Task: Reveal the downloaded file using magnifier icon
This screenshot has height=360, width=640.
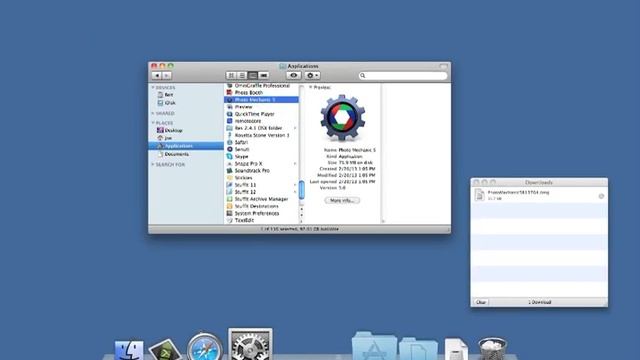Action: tap(601, 196)
